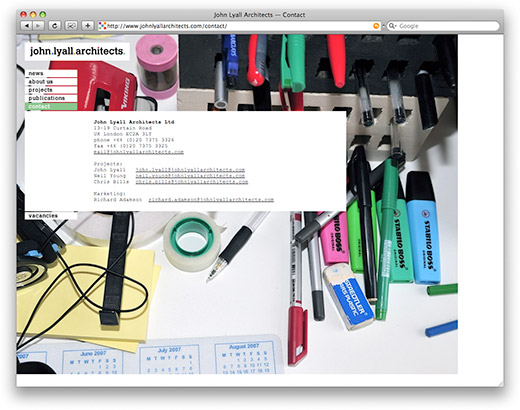Viewport: 520px width, 410px height.
Task: Click the toolbar icon left of the plus button
Action: pos(71,26)
